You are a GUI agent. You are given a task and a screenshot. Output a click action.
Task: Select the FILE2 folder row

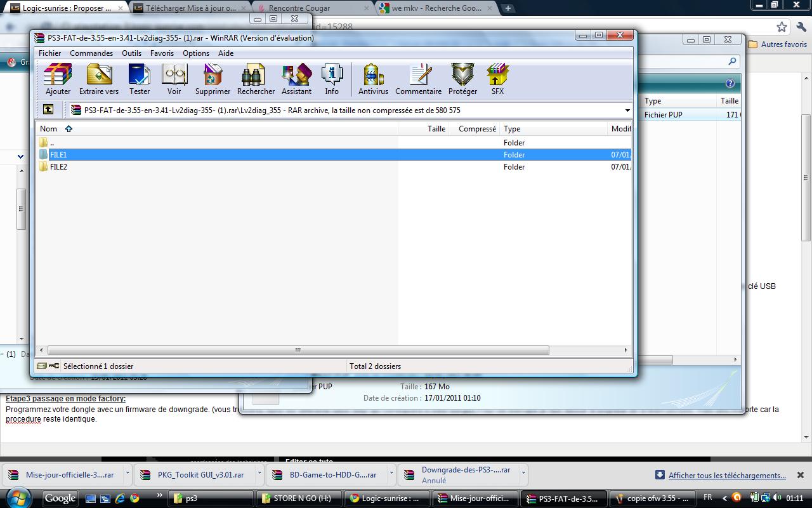coord(334,166)
